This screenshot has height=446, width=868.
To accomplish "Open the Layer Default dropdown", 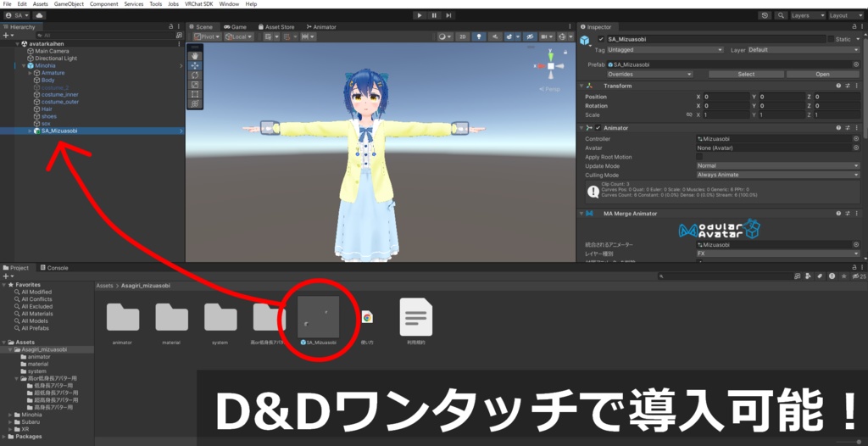I will tap(804, 50).
